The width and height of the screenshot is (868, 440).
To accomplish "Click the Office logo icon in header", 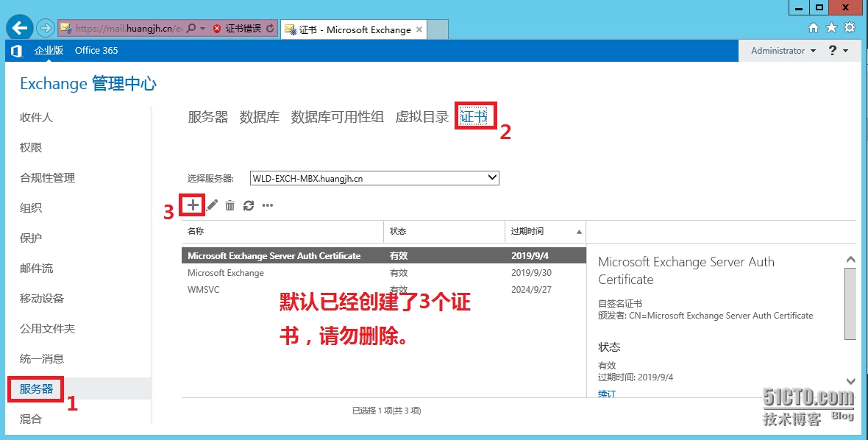I will [x=17, y=51].
